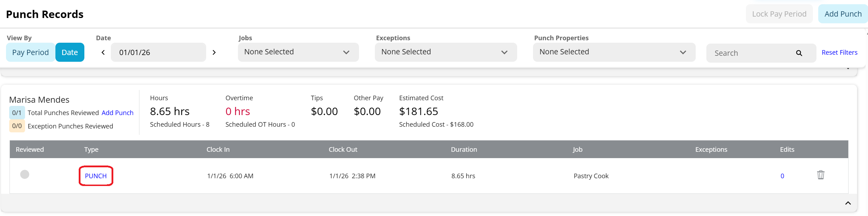This screenshot has height=216, width=868.
Task: Go to the previous date with left arrow
Action: 103,53
